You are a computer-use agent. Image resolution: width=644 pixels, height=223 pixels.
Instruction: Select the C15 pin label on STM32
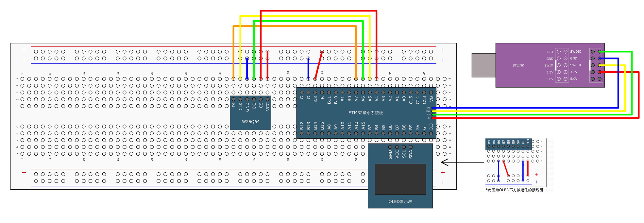tap(411, 100)
